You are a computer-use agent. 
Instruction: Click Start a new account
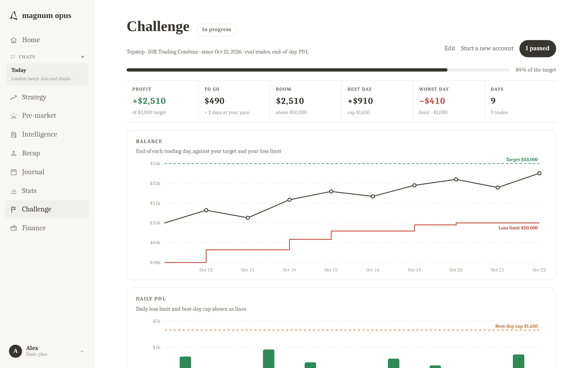coord(487,48)
